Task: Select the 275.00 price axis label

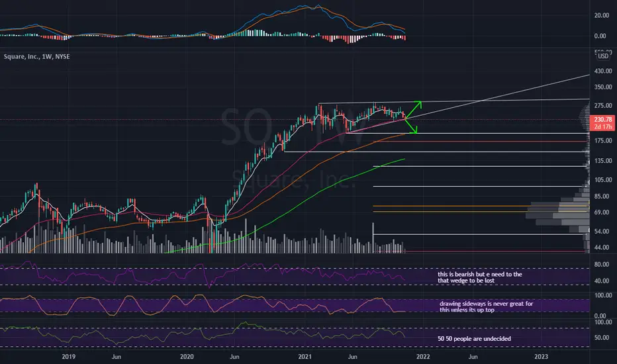Action: (x=603, y=105)
